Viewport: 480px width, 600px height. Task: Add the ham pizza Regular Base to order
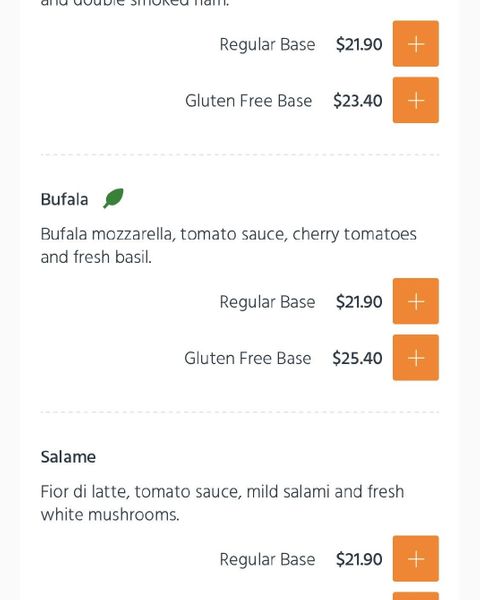click(x=416, y=44)
